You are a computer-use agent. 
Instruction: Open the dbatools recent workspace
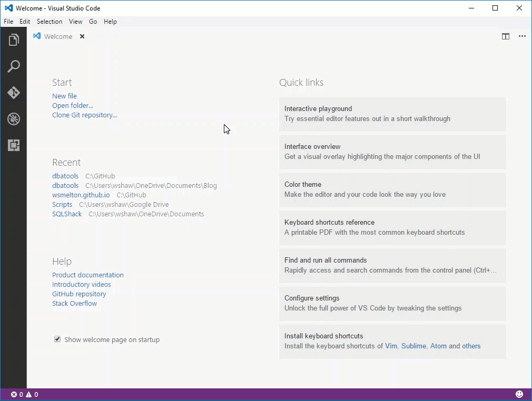(65, 176)
